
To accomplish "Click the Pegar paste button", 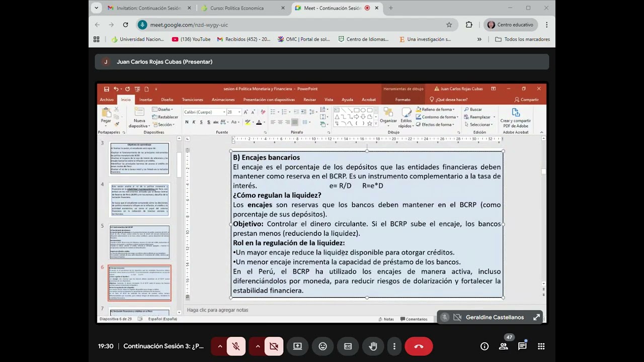I will click(106, 117).
